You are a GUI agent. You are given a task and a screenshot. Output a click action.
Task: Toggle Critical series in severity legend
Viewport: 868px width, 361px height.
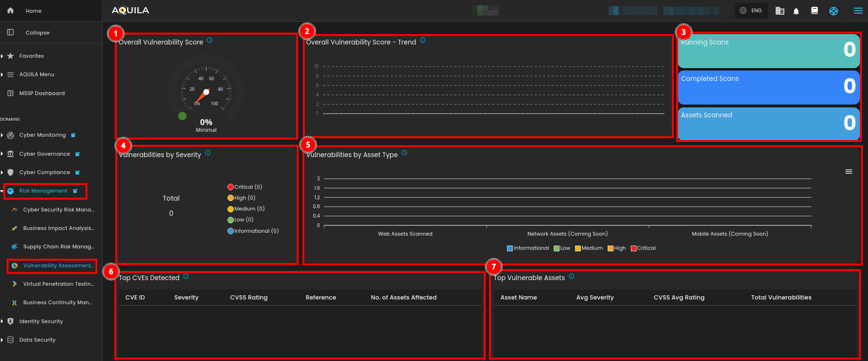tap(245, 187)
